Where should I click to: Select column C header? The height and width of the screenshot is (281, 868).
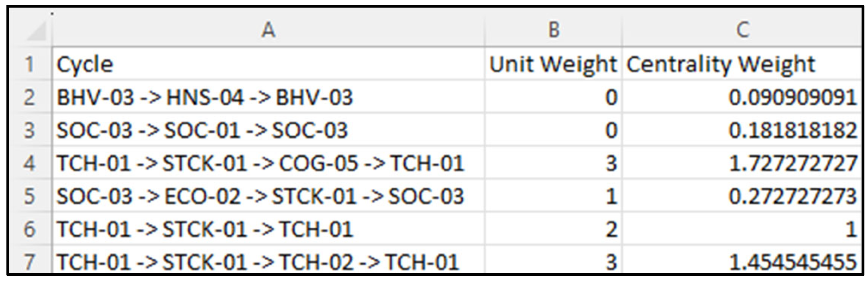[x=742, y=30]
